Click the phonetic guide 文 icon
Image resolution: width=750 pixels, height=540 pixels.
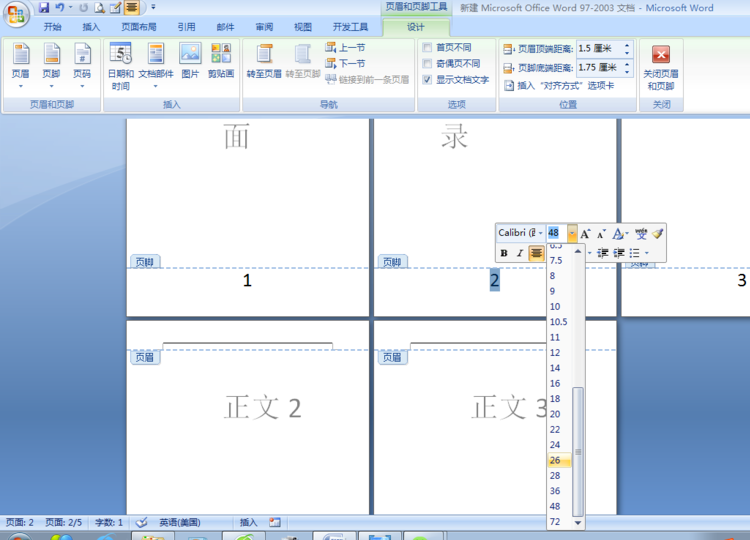(641, 233)
